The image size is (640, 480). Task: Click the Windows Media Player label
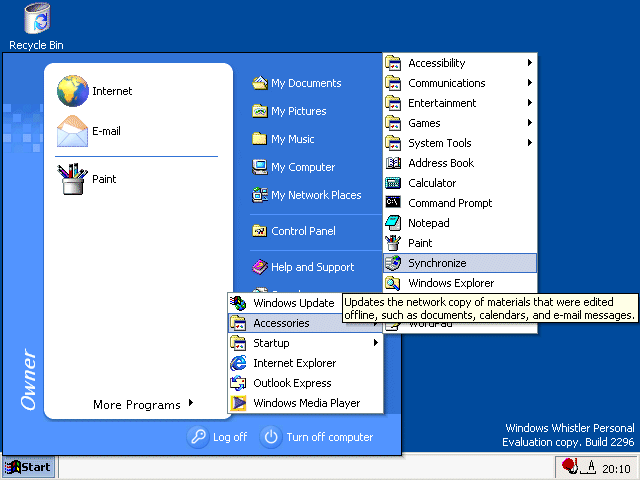click(307, 403)
